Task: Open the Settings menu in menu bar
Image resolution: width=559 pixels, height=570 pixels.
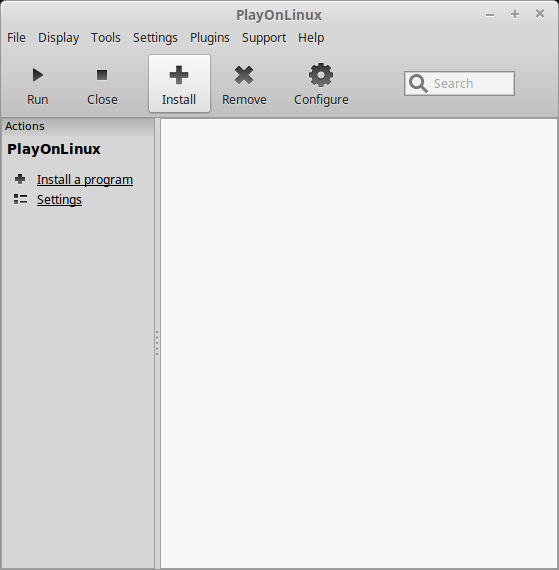Action: click(155, 38)
